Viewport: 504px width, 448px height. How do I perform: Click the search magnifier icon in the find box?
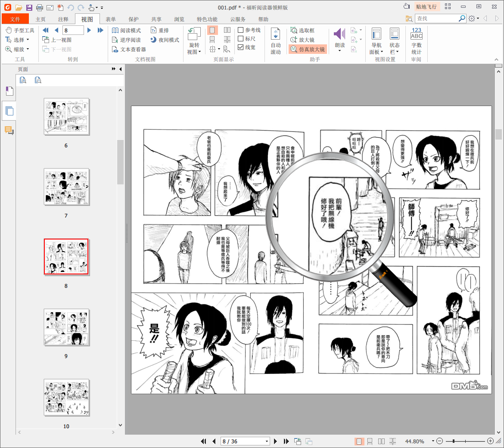(462, 19)
